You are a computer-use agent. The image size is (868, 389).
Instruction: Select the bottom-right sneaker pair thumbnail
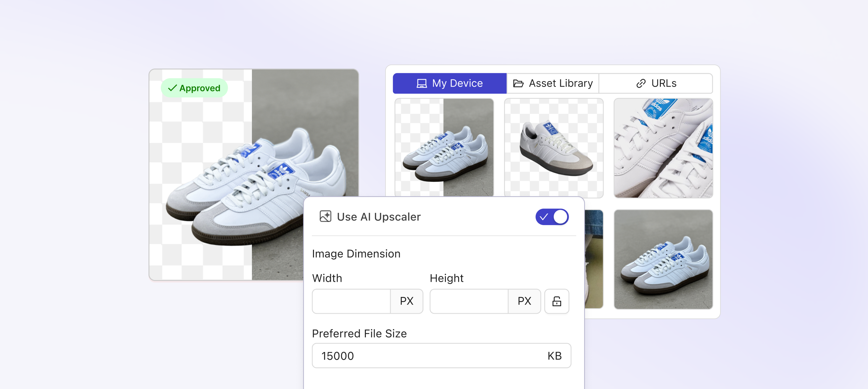coord(663,260)
